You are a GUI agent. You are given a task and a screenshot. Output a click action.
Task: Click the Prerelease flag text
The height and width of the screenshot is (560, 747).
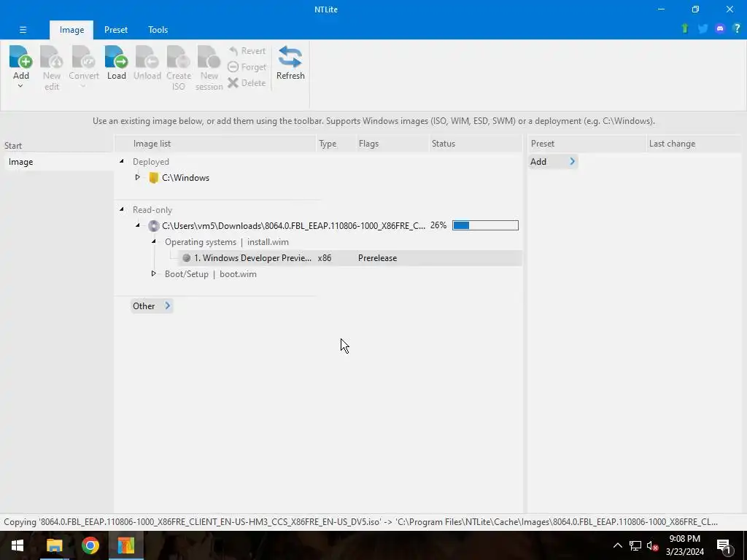pyautogui.click(x=377, y=257)
